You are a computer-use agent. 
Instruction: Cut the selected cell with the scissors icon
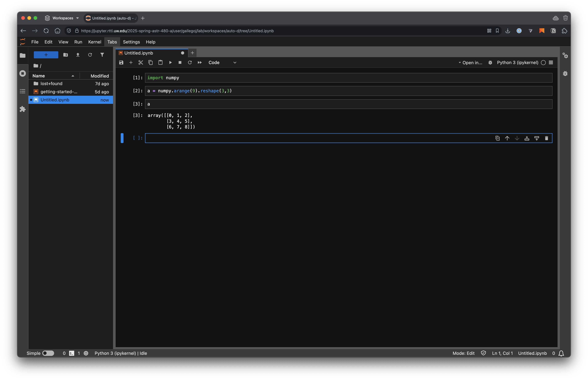point(141,62)
